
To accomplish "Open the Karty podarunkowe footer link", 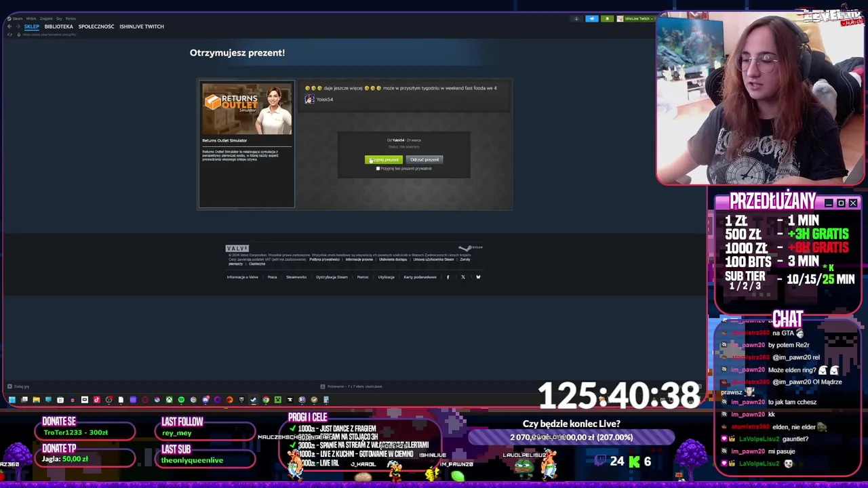I will tap(420, 277).
